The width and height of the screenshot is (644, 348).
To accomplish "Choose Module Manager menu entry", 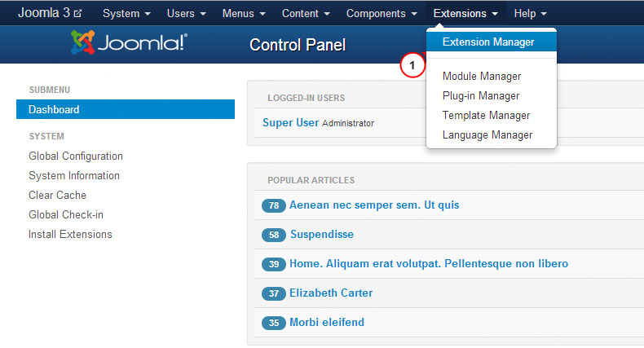I will 482,77.
